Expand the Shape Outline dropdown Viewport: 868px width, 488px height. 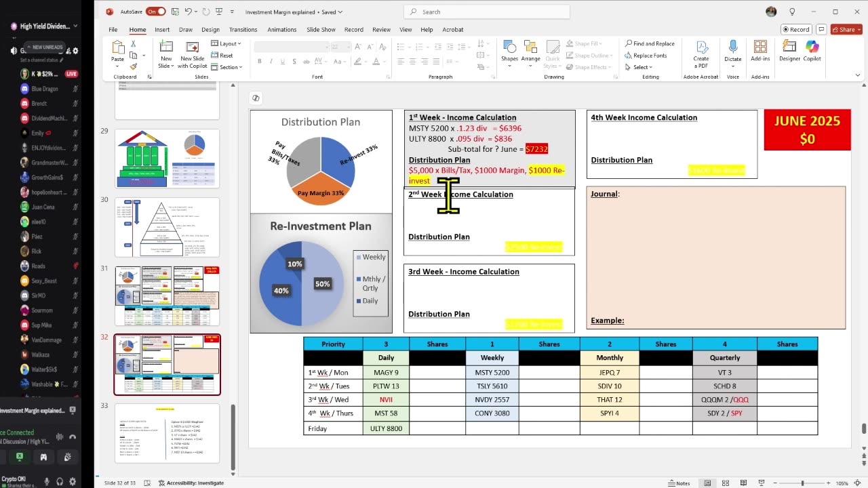589,56
